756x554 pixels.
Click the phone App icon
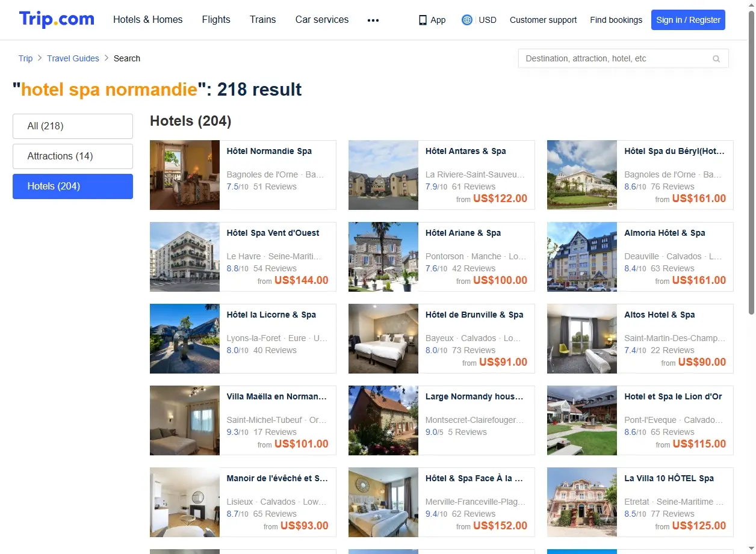tap(423, 20)
